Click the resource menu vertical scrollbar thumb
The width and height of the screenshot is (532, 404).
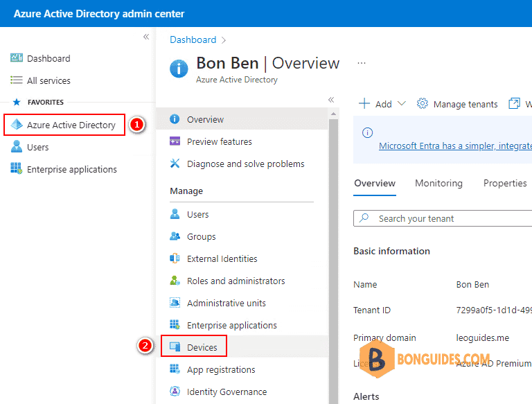[333, 261]
